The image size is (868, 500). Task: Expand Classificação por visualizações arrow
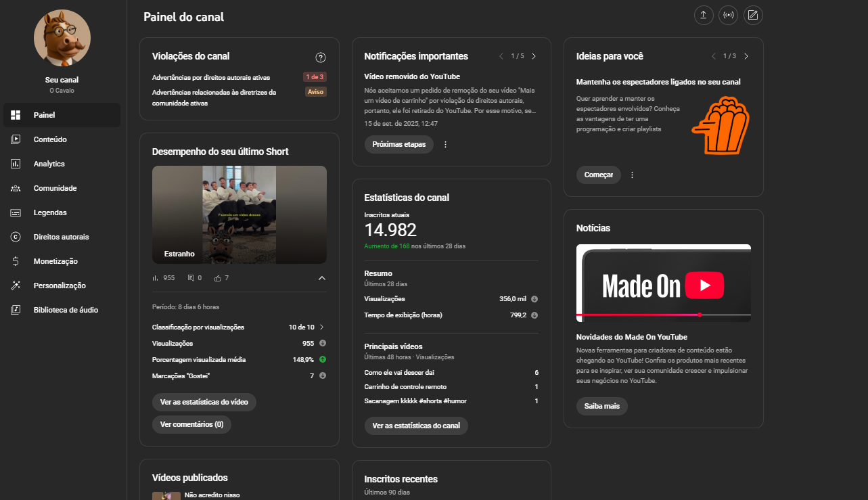322,327
